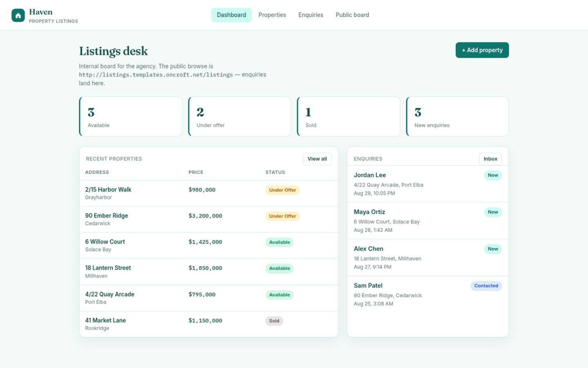
Task: Click the $3,200,000 price cell
Action: pyautogui.click(x=205, y=216)
